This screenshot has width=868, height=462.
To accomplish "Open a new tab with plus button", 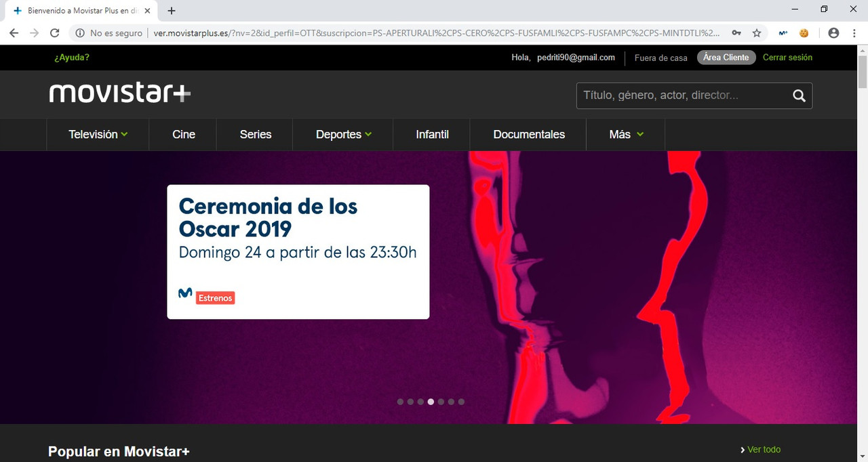I will click(x=172, y=11).
